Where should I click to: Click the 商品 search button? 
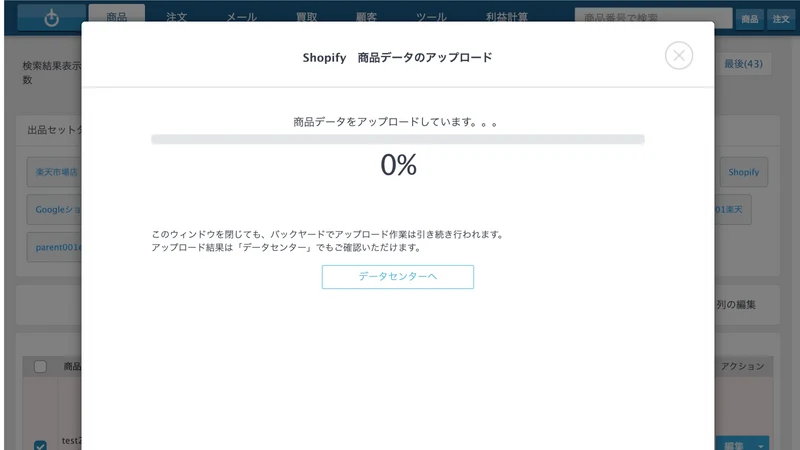(749, 19)
